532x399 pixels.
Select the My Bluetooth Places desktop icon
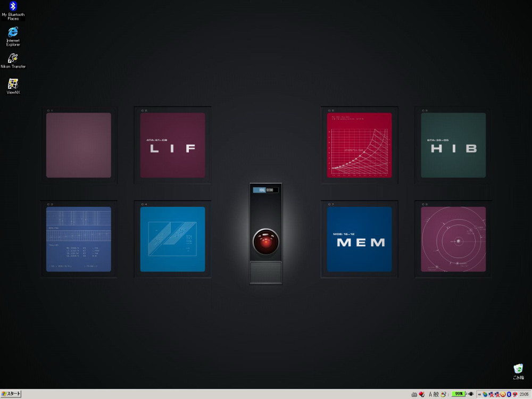pos(13,11)
